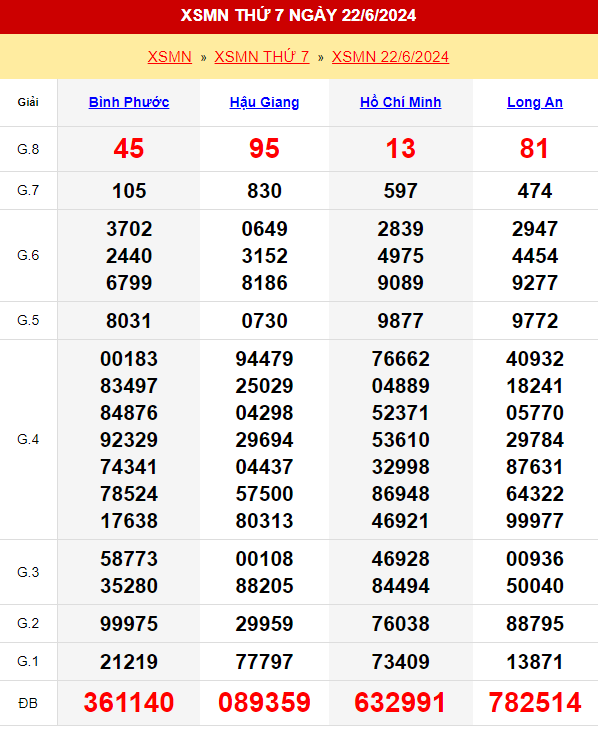Select Hậu Giang special prize 089359
Viewport: 598px width, 729px height.
264,702
